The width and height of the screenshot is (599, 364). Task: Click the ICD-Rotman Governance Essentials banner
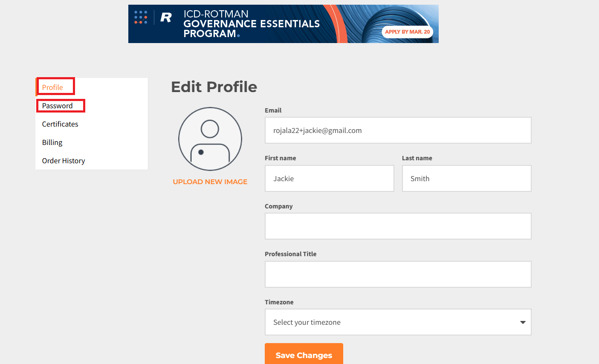284,24
